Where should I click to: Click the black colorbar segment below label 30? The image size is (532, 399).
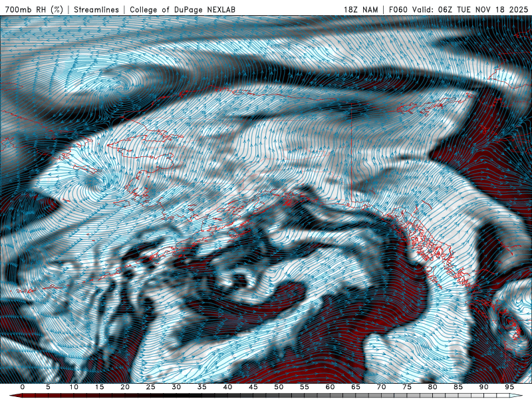point(176,396)
